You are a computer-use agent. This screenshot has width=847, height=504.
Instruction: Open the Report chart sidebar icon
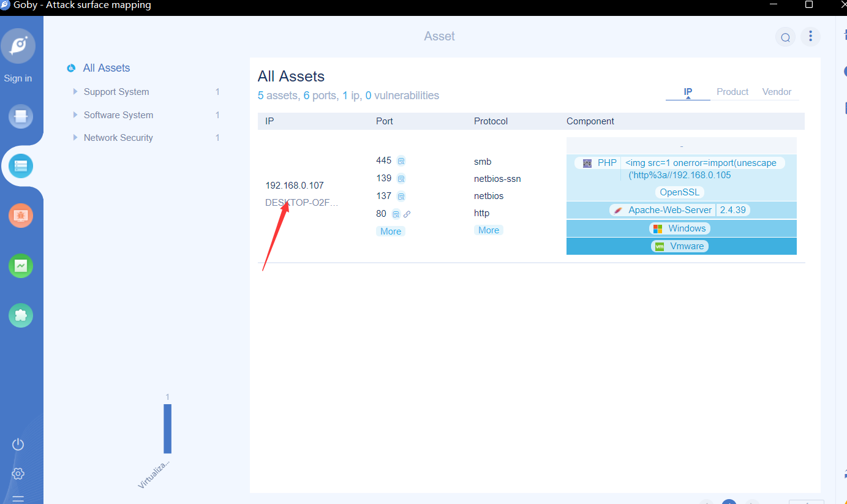coord(21,266)
